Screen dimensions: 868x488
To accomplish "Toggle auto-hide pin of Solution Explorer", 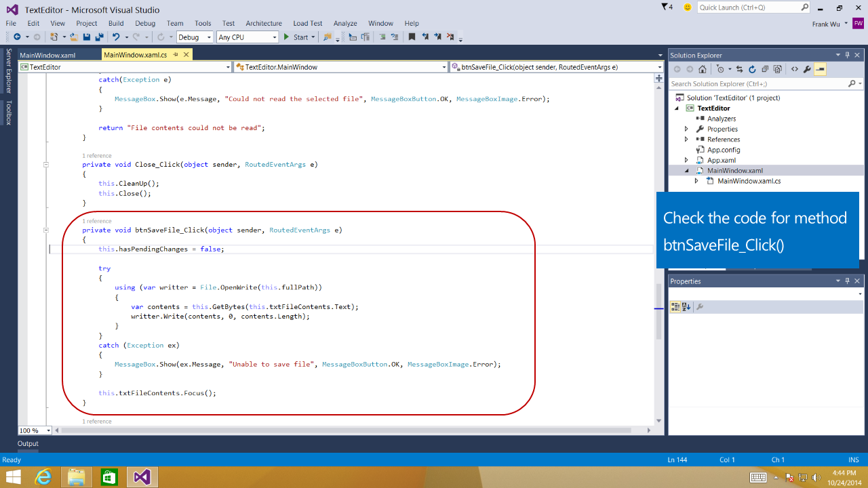I will 847,55.
